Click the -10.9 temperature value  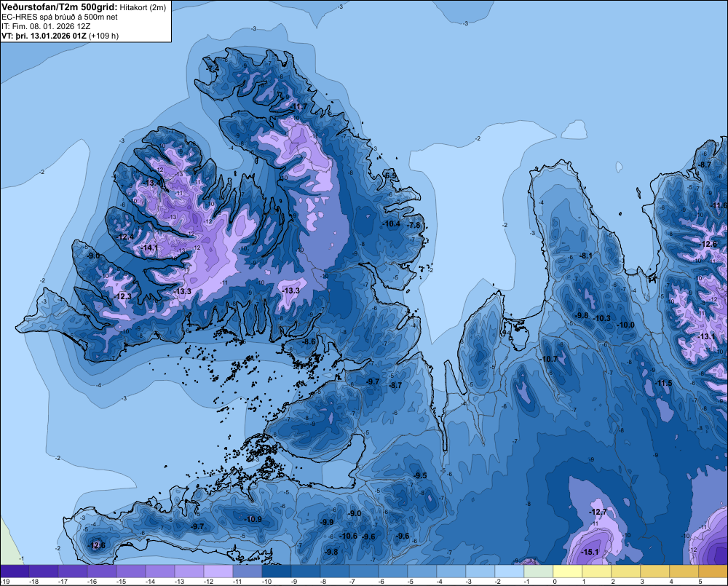coord(253,519)
